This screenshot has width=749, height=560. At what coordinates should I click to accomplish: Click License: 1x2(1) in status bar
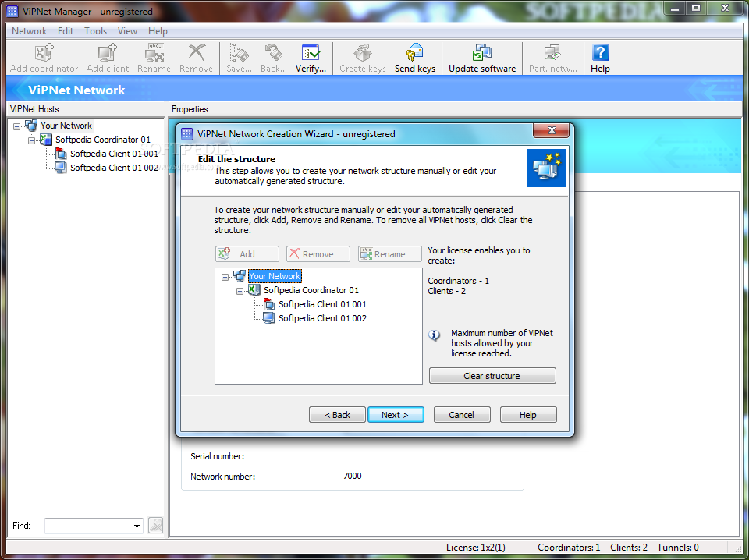click(476, 547)
